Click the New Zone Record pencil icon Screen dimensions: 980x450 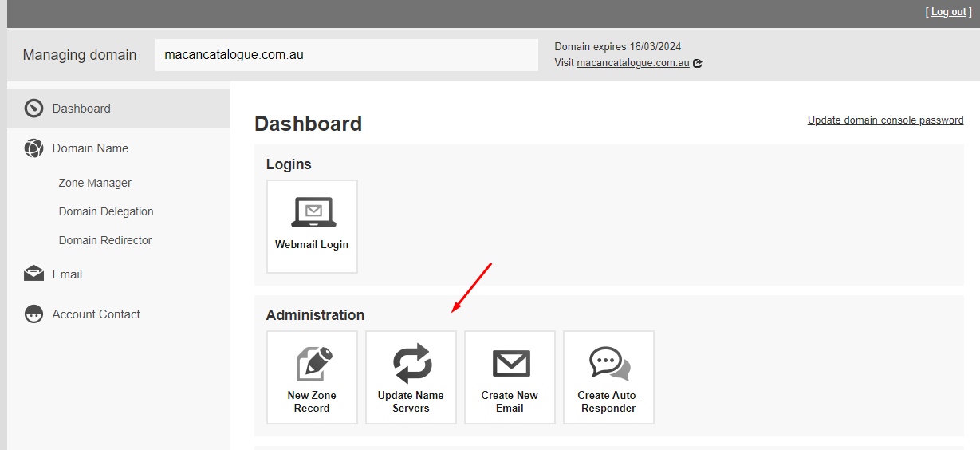coord(312,365)
